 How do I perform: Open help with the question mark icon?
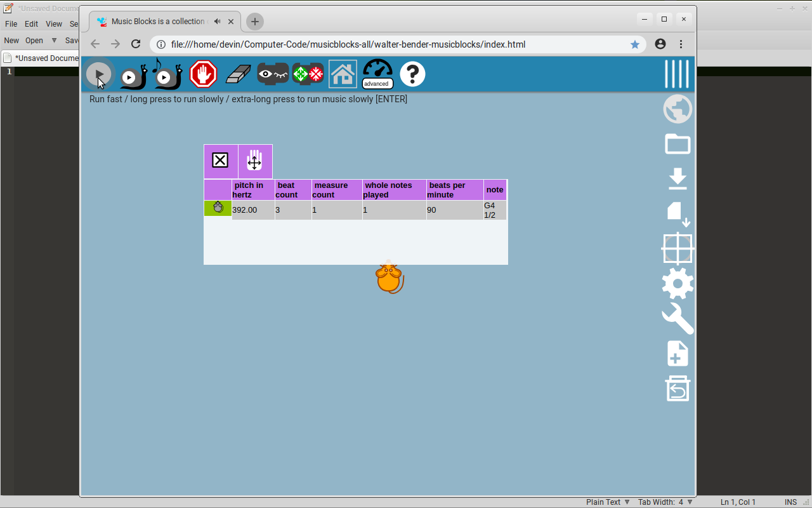coord(412,74)
